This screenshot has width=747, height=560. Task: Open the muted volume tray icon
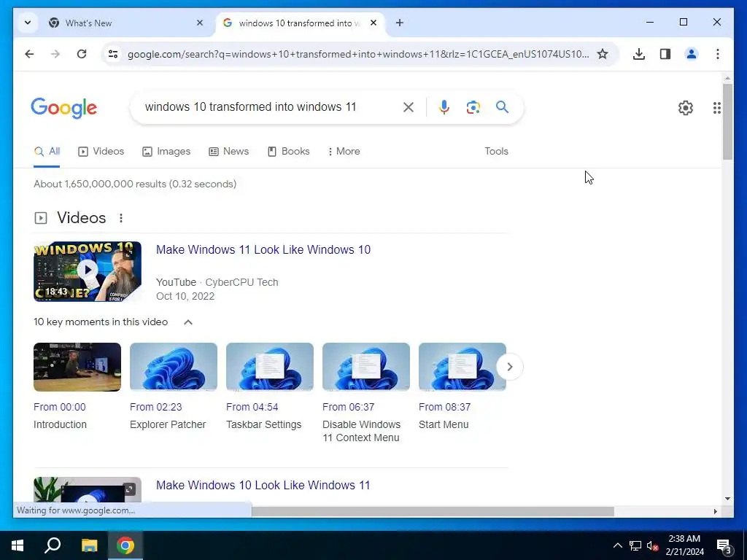click(653, 545)
